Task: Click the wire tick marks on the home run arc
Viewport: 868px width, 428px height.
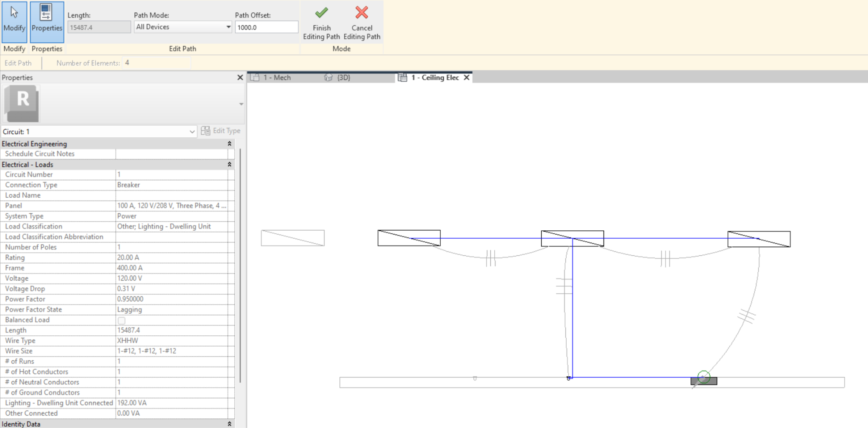Action: (747, 316)
